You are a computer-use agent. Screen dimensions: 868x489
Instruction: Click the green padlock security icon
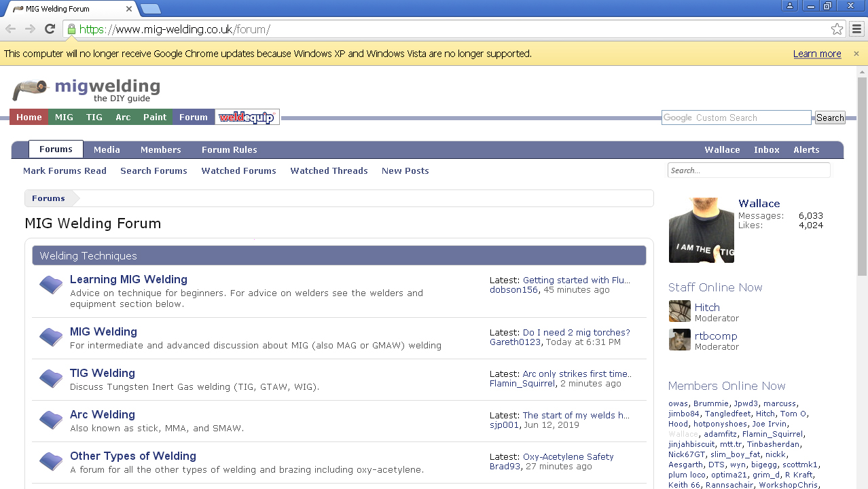[71, 29]
